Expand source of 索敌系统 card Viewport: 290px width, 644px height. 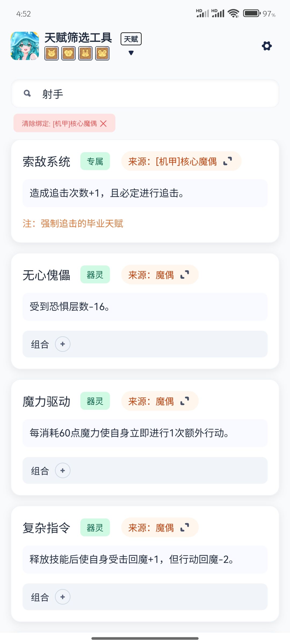[228, 161]
